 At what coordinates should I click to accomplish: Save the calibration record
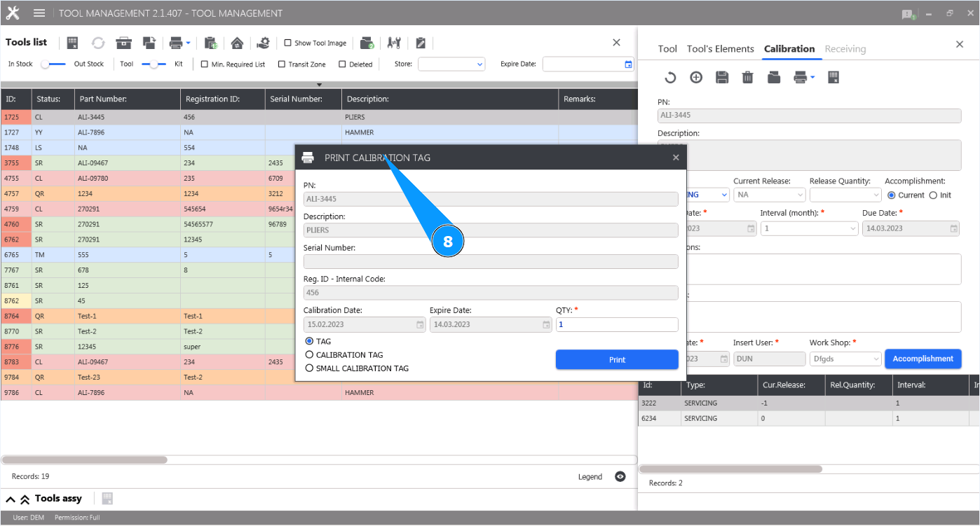[722, 77]
